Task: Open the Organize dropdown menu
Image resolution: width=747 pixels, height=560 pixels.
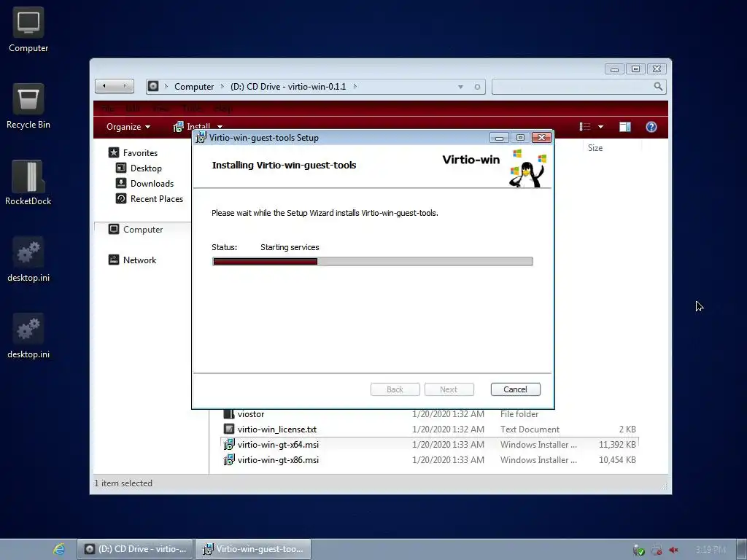Action: 128,127
